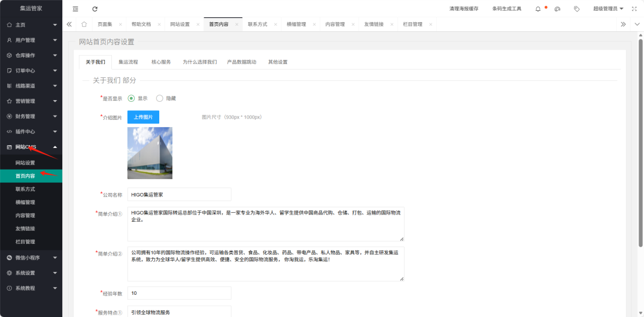The image size is (644, 317).
Task: Collapse the 网站CMS menu arrow
Action: (55, 147)
